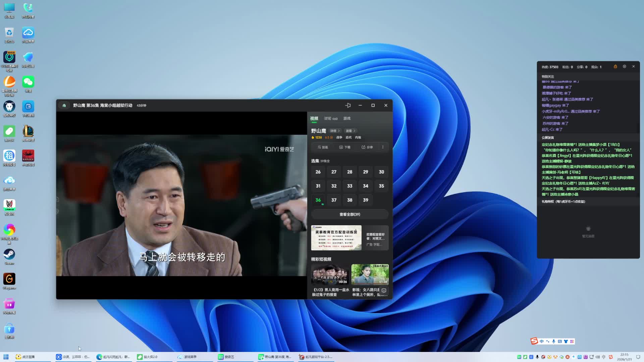Screen dimensions: 644x362
Task: Select episode 37
Action: coord(334,200)
